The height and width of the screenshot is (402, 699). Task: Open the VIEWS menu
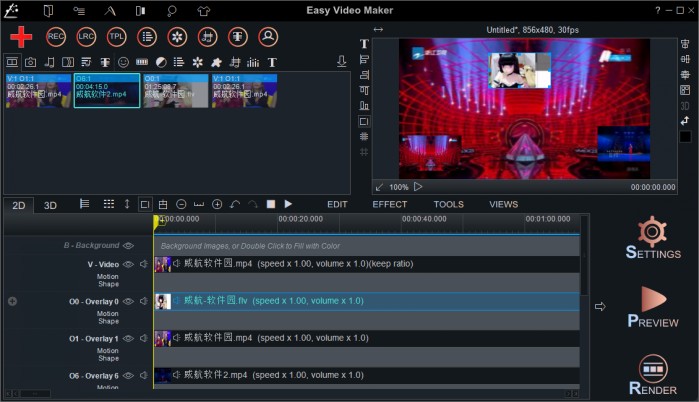pos(503,205)
